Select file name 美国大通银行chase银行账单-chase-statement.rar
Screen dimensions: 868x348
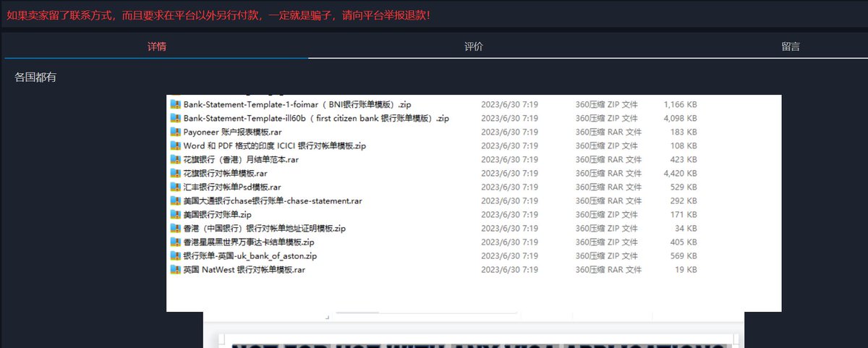coord(273,200)
